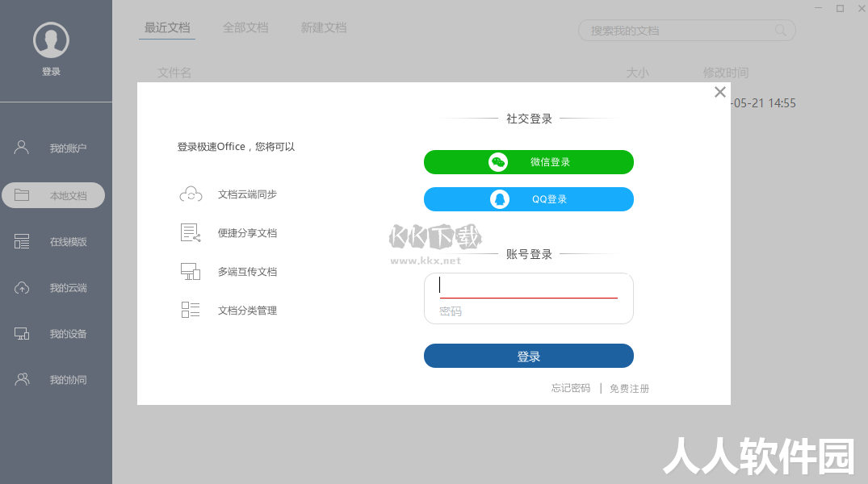
Task: Switch to All Documents (全部文档) tab
Action: 245,27
